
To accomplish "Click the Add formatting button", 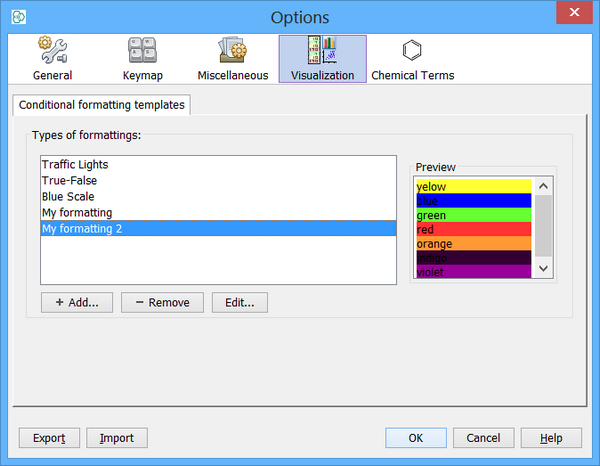I will (76, 302).
